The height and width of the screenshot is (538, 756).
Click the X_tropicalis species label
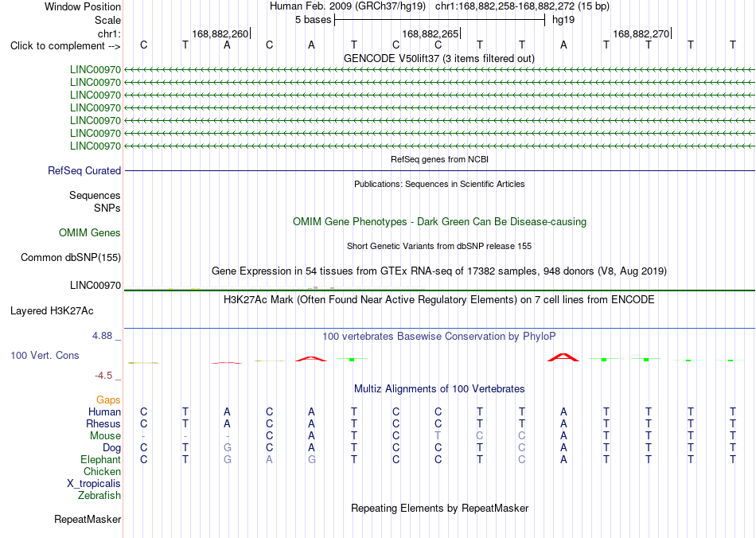94,484
